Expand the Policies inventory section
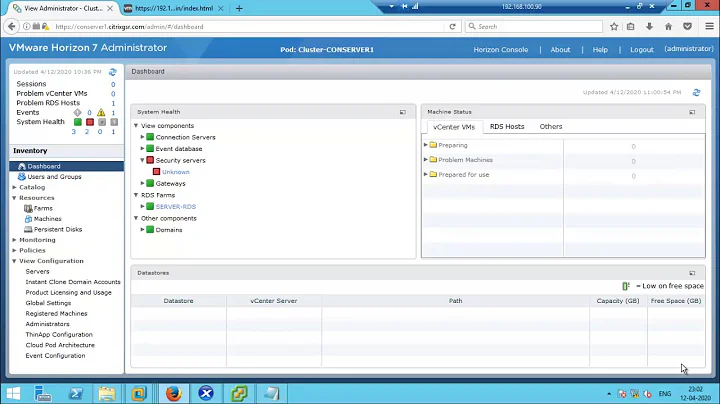Viewport: 720px width, 404px height. (x=14, y=250)
